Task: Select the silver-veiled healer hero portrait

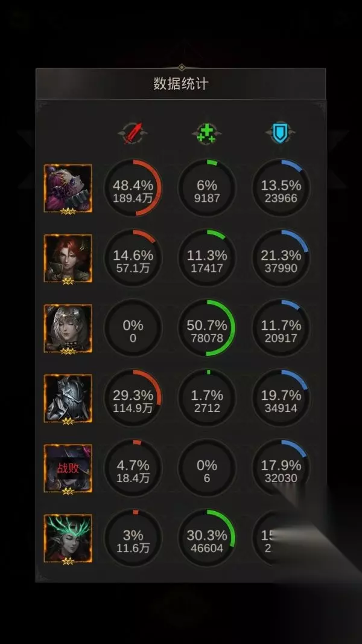Action: (x=68, y=328)
